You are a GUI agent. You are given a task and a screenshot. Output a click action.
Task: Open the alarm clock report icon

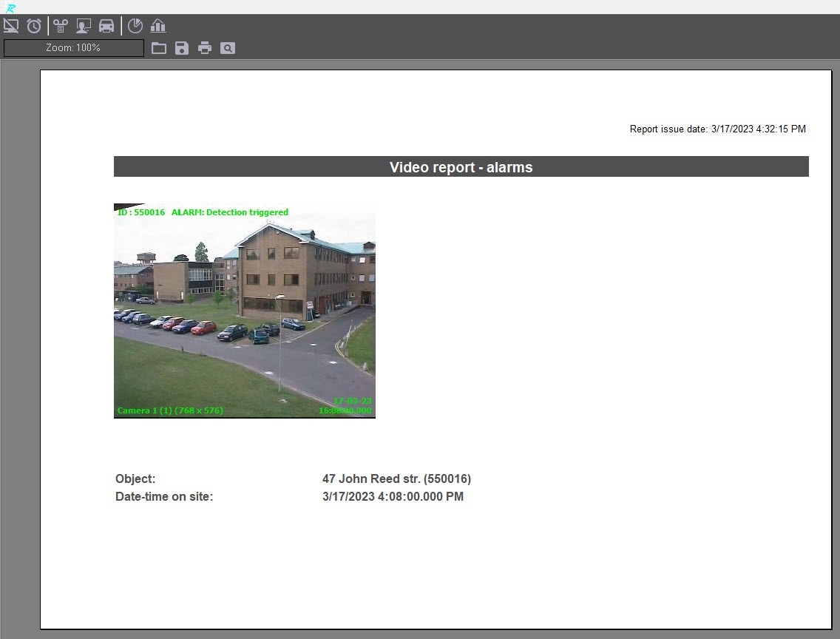point(34,26)
